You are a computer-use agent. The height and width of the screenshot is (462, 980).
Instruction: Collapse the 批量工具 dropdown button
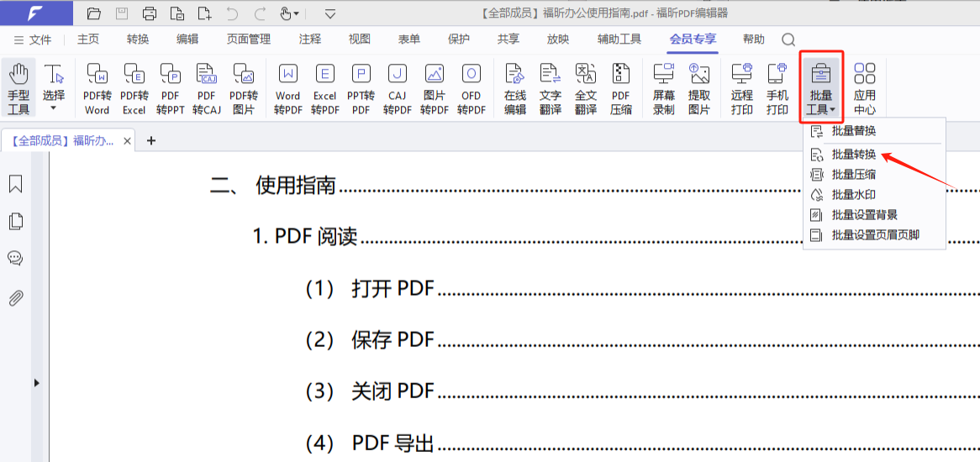point(820,88)
